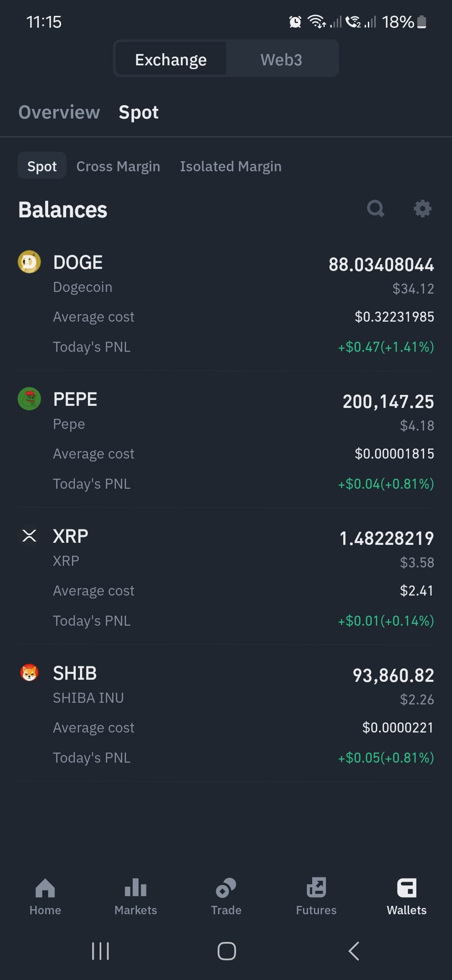452x980 pixels.
Task: Open Futures from bottom bar
Action: point(316,896)
